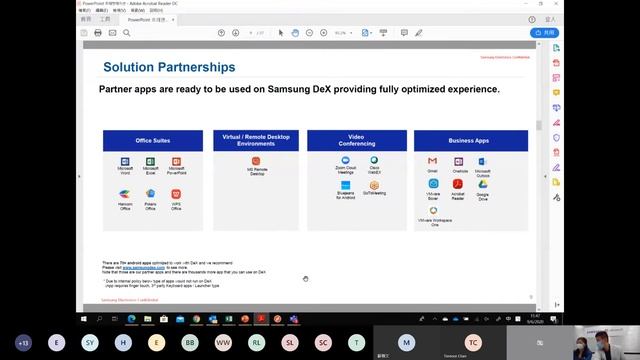Expand the left navigation pane arrow

tap(79, 176)
